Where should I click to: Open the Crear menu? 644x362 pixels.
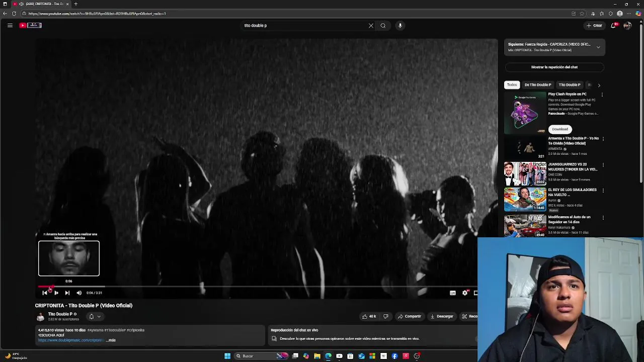(594, 26)
